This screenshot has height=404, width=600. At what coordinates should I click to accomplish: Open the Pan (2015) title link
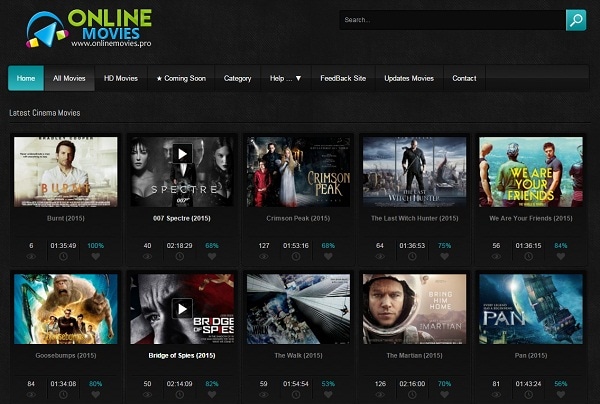tap(531, 356)
